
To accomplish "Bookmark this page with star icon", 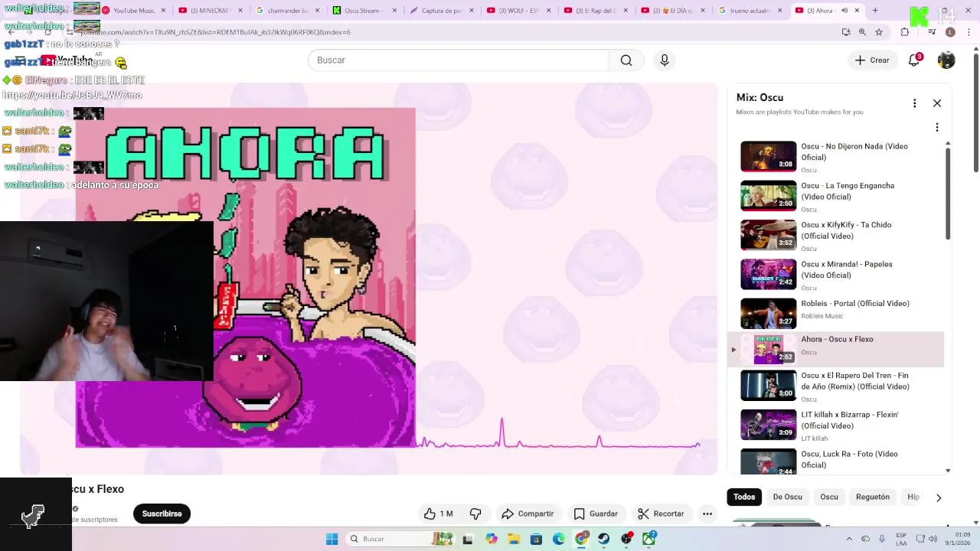I will tap(879, 32).
